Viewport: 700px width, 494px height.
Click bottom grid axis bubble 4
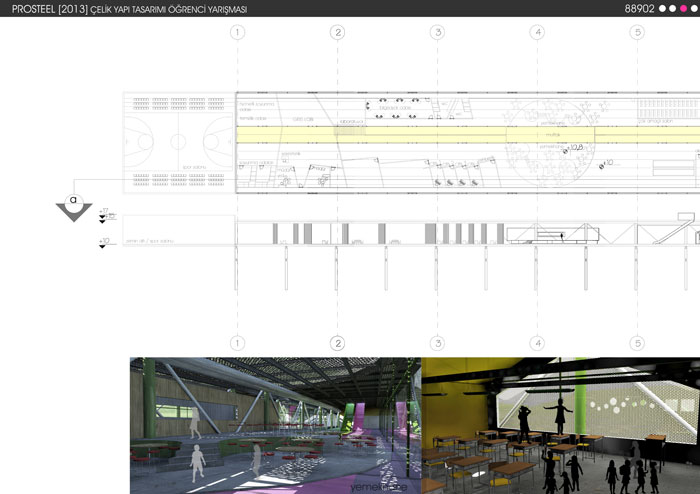tap(538, 343)
